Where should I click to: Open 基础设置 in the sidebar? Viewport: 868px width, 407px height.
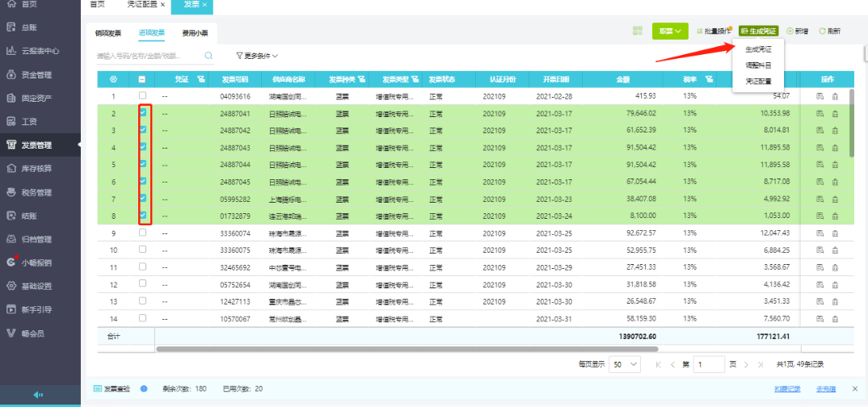tap(36, 287)
